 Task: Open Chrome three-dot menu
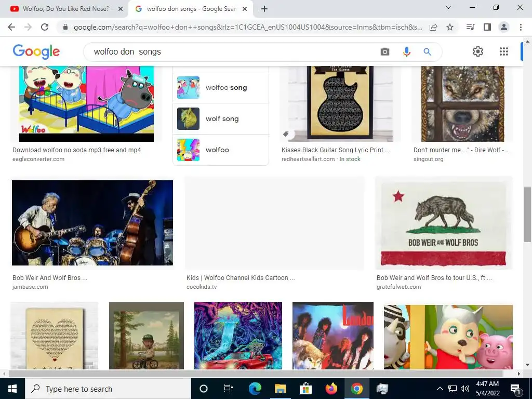[521, 27]
